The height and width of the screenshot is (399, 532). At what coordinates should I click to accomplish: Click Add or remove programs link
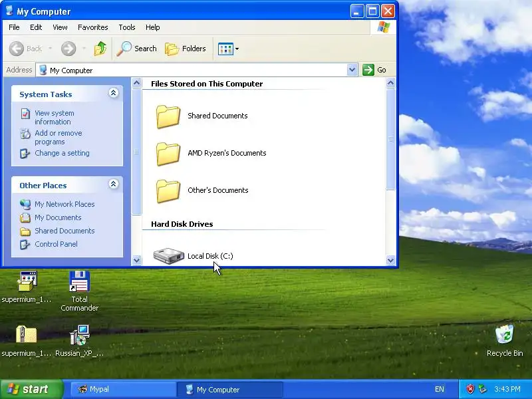[58, 138]
